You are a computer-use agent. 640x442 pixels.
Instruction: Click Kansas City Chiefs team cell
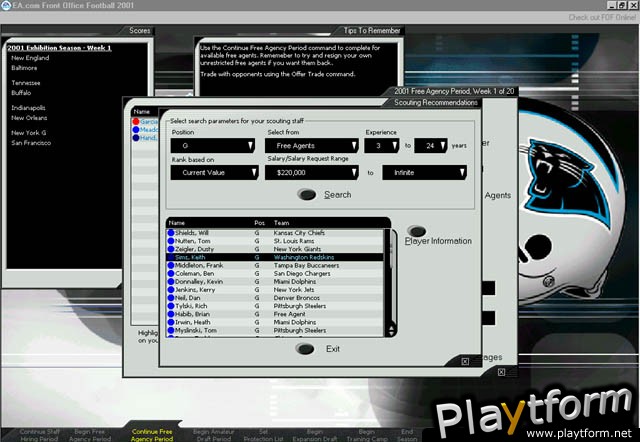[x=299, y=233]
